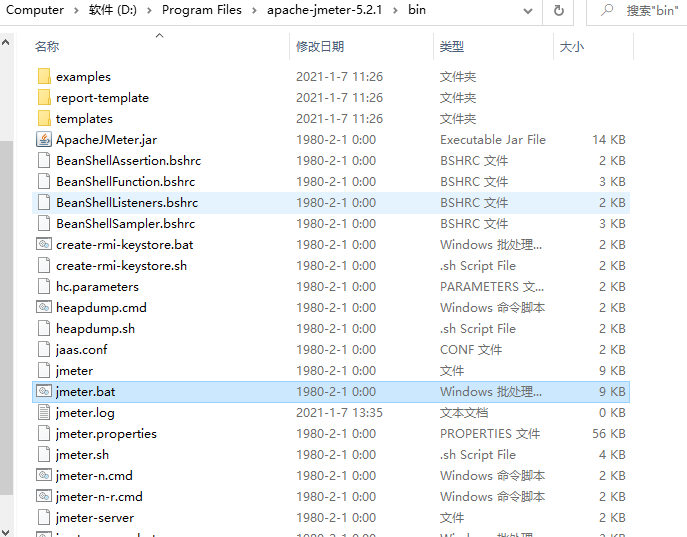
Task: Click the jaas.conf file icon
Action: click(x=44, y=350)
